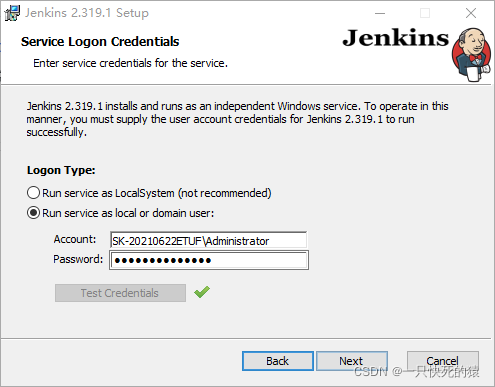Click the 'Logon Type:' label
The image size is (495, 387).
61,170
